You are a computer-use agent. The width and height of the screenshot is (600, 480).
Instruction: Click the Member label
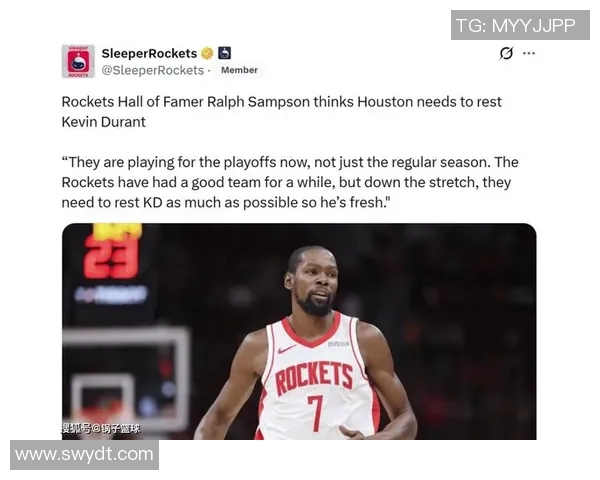point(239,70)
